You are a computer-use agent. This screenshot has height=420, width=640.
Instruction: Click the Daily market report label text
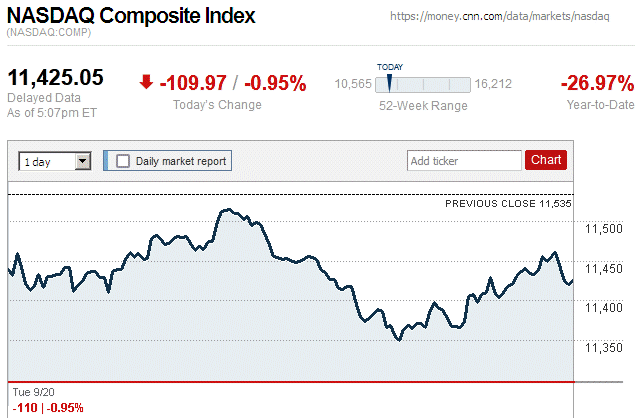click(x=181, y=160)
